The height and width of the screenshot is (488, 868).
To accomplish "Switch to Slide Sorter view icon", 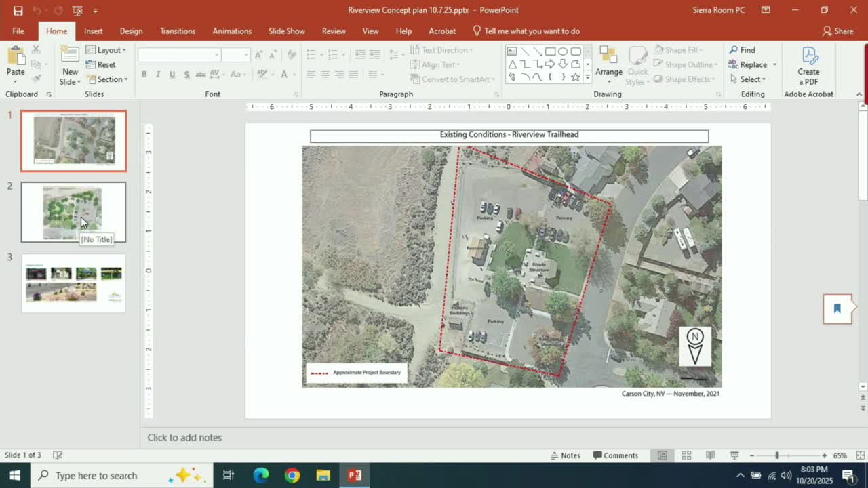I will point(686,455).
